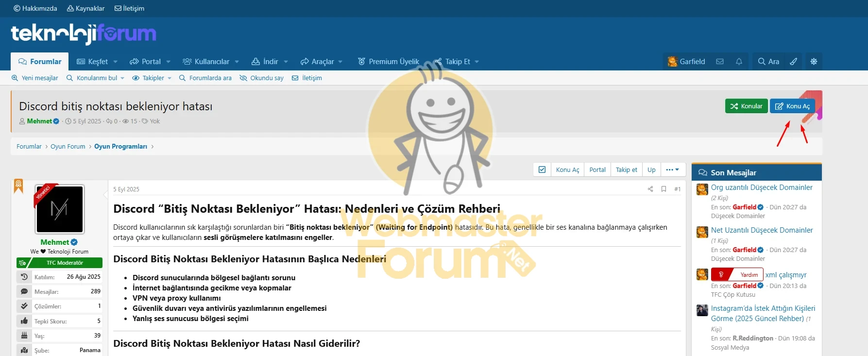Click the avatar beside the Instagram thread
This screenshot has height=356, width=868.
click(702, 310)
